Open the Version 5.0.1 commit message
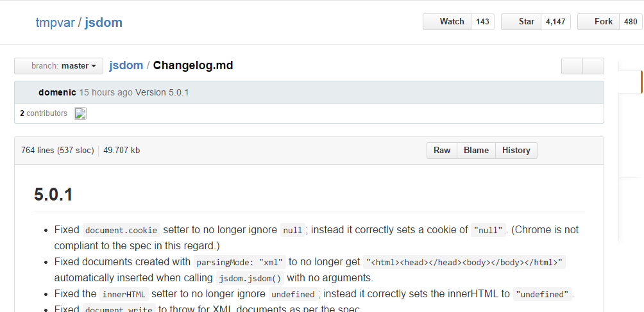Image resolution: width=644 pixels, height=312 pixels. [x=162, y=92]
